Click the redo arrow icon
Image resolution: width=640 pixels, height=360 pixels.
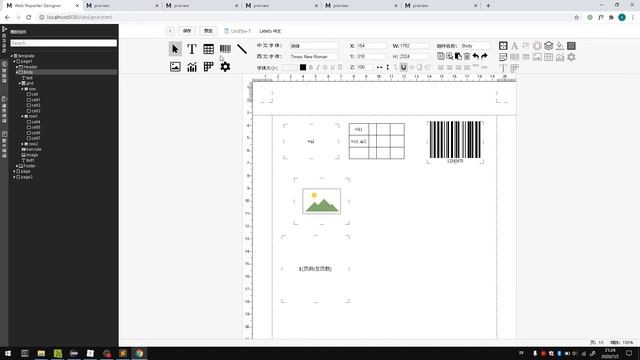[484, 56]
